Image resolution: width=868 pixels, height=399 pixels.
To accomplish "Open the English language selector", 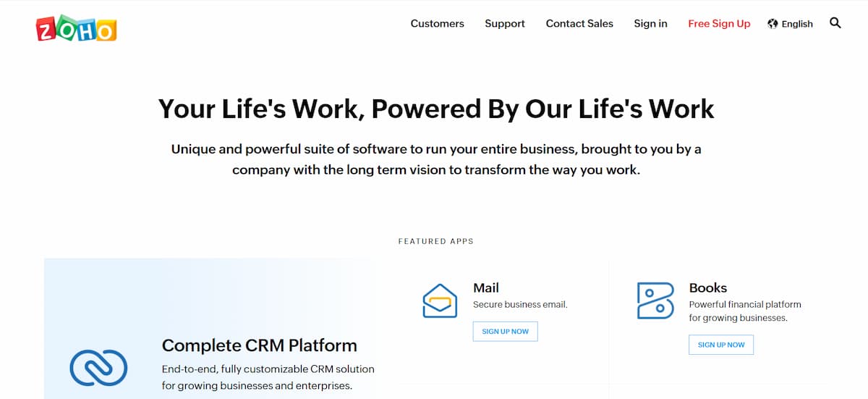I will tap(797, 24).
